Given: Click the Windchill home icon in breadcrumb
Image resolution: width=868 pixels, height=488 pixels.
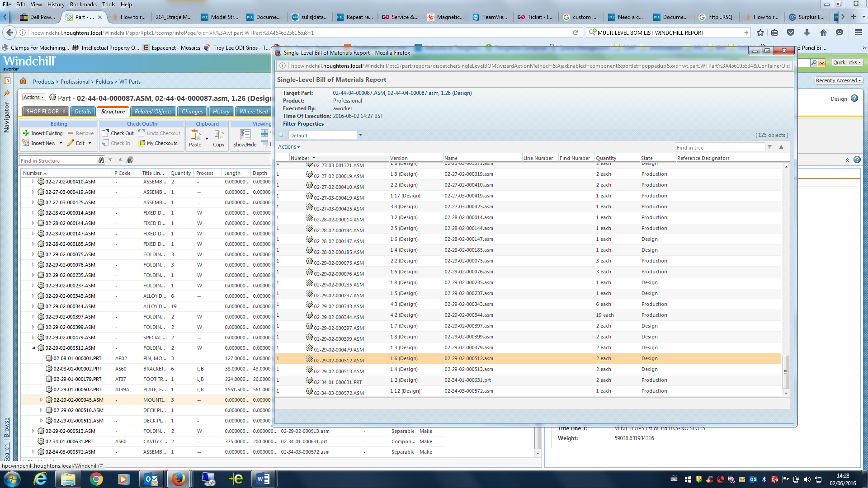Looking at the screenshot, I should (23, 81).
